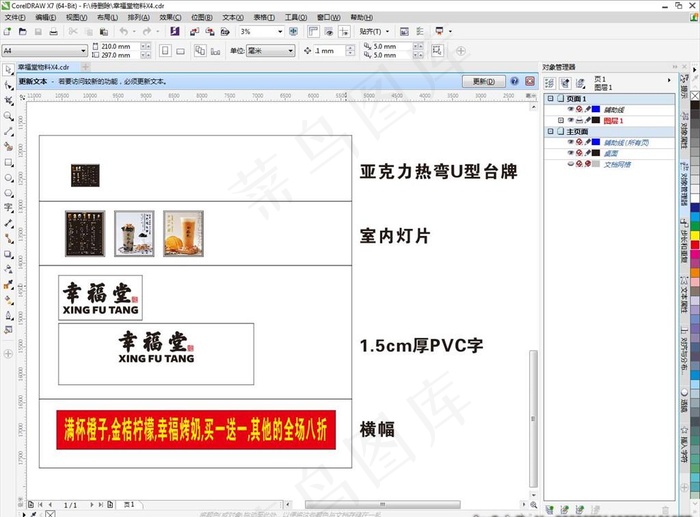Toggle visibility eye of 辅助线 layer under 页面 1

(x=571, y=109)
